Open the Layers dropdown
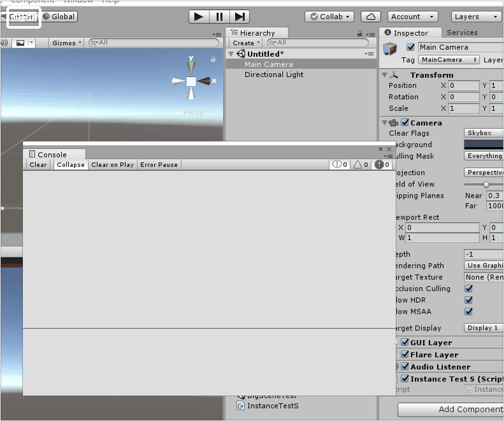The image size is (504, 421). [476, 17]
